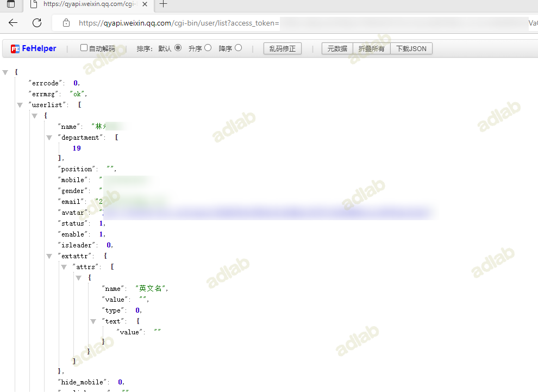Open a new browser tab with plus icon
The image size is (538, 392).
click(x=163, y=4)
